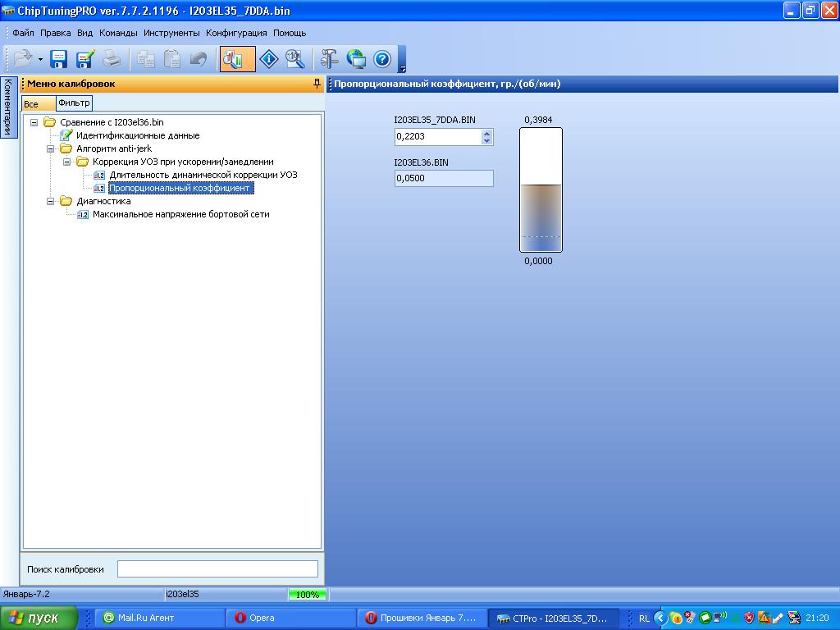Click the 0,3984 maximum value label
The image size is (840, 630).
click(538, 120)
